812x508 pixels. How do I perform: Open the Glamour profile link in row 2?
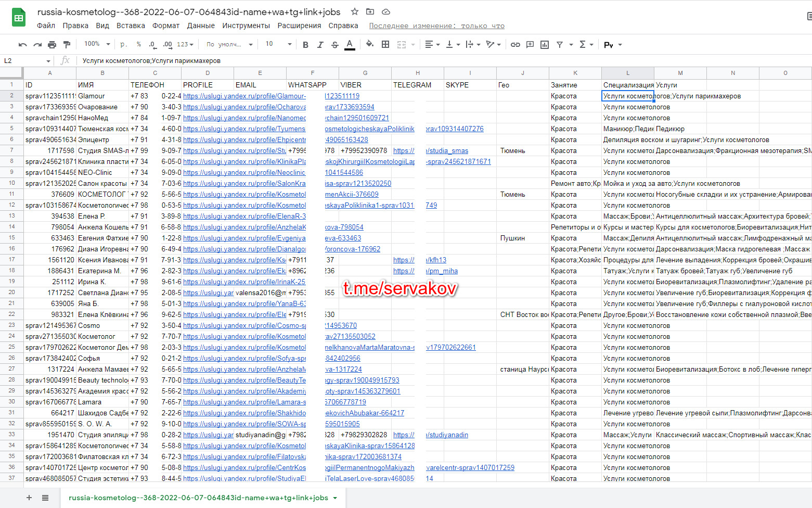(x=244, y=96)
